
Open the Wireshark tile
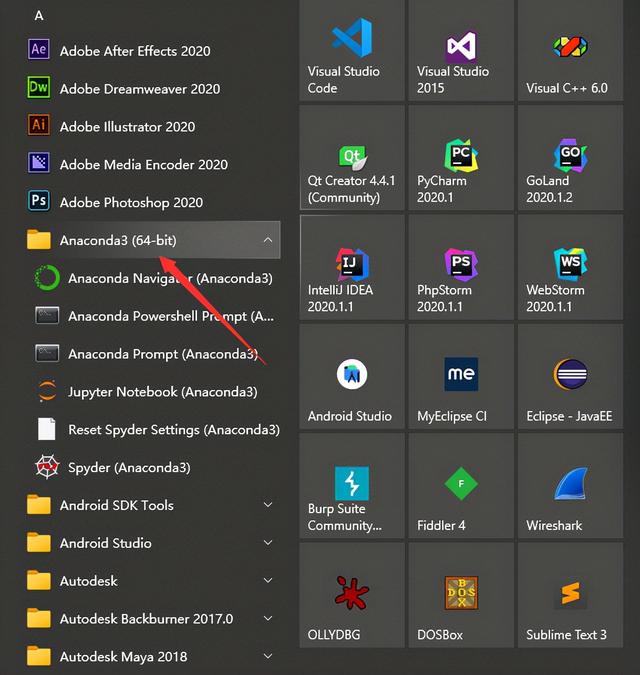pyautogui.click(x=570, y=486)
